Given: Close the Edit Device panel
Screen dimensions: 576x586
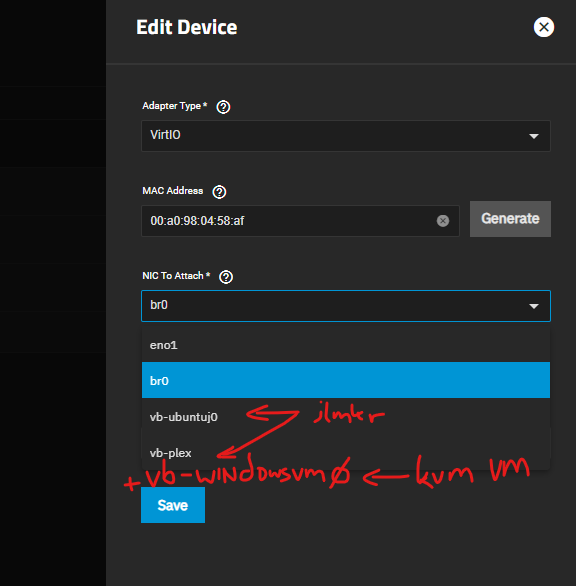Looking at the screenshot, I should 543,27.
